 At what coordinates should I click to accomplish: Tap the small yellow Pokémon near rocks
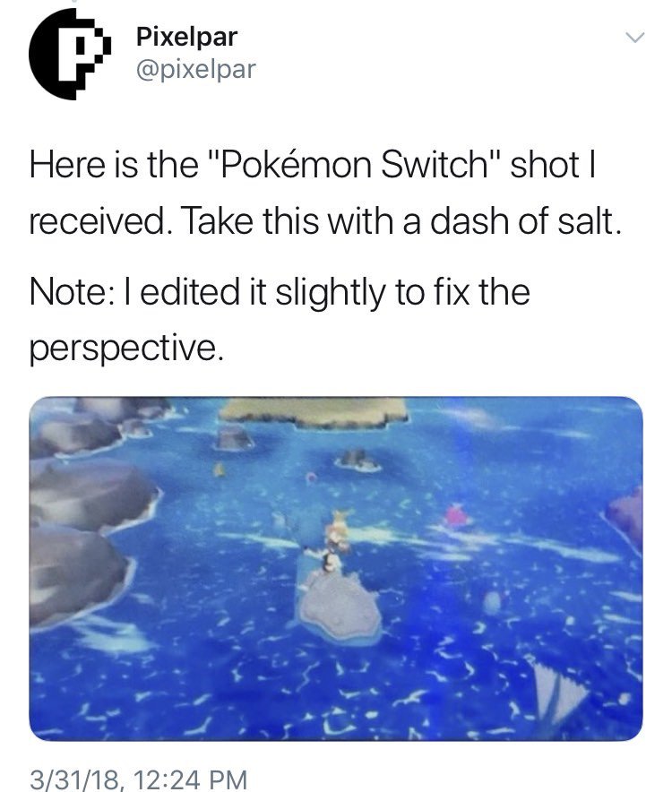click(219, 469)
